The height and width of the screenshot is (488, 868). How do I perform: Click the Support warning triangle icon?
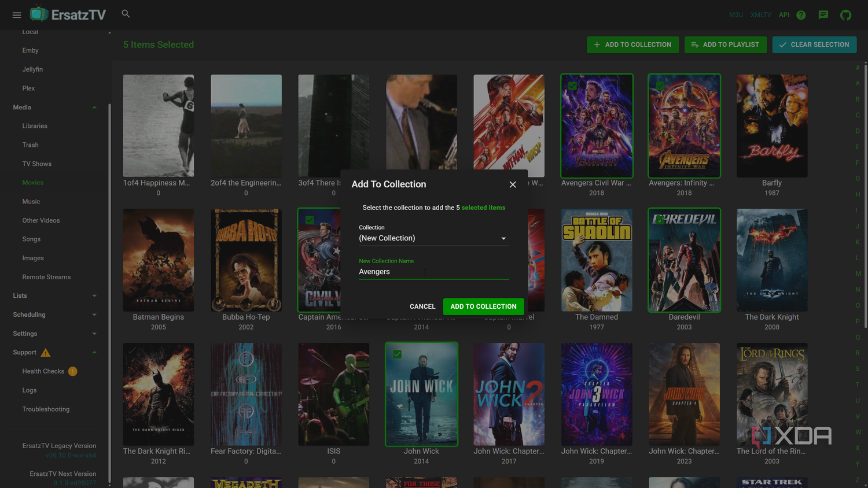tap(46, 352)
